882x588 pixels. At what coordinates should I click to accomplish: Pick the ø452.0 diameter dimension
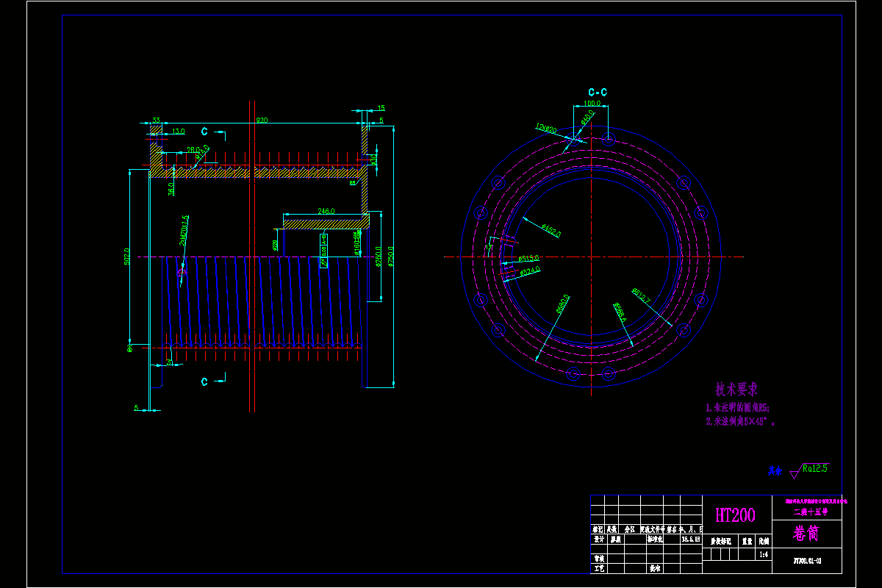pyautogui.click(x=551, y=231)
